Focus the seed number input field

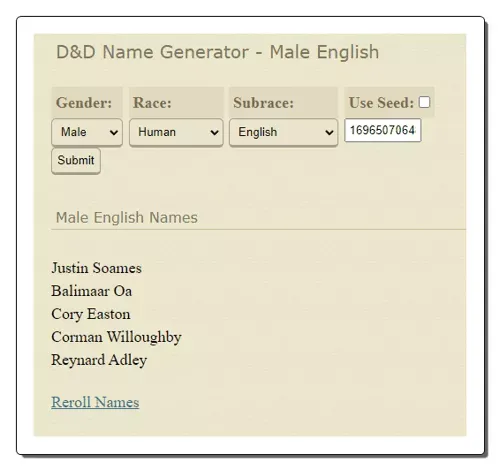(x=382, y=130)
